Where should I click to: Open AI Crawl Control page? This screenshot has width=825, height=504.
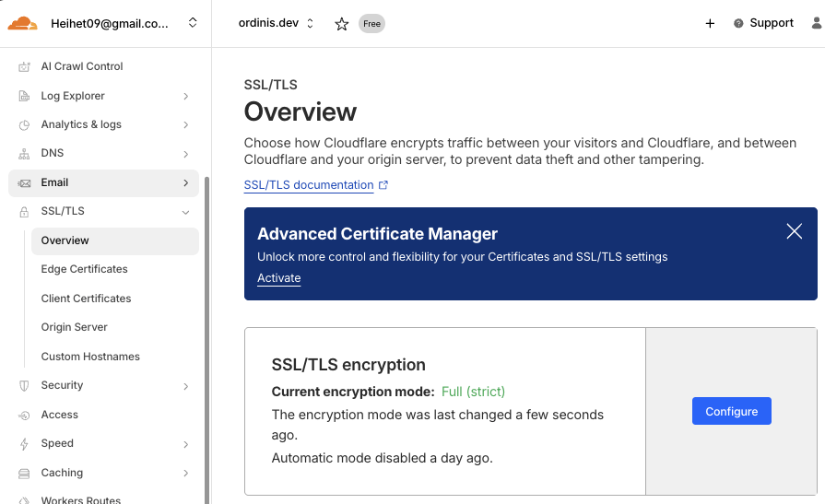(81, 66)
